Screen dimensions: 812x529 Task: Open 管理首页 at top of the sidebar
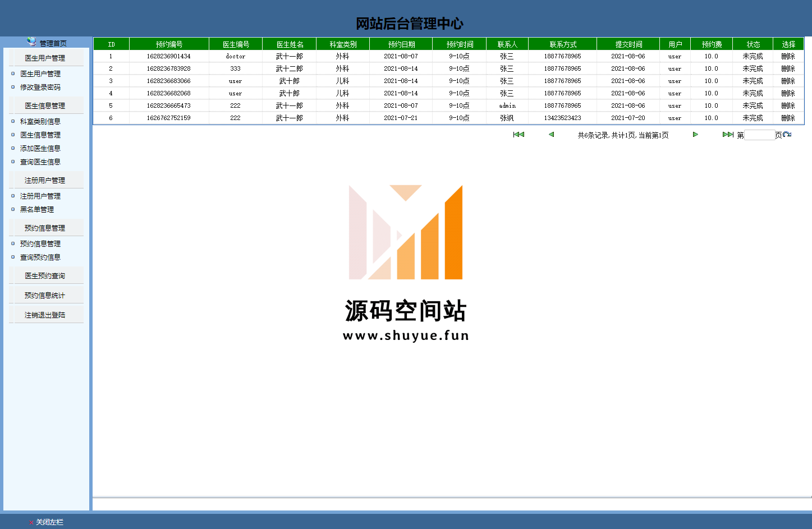click(x=53, y=43)
